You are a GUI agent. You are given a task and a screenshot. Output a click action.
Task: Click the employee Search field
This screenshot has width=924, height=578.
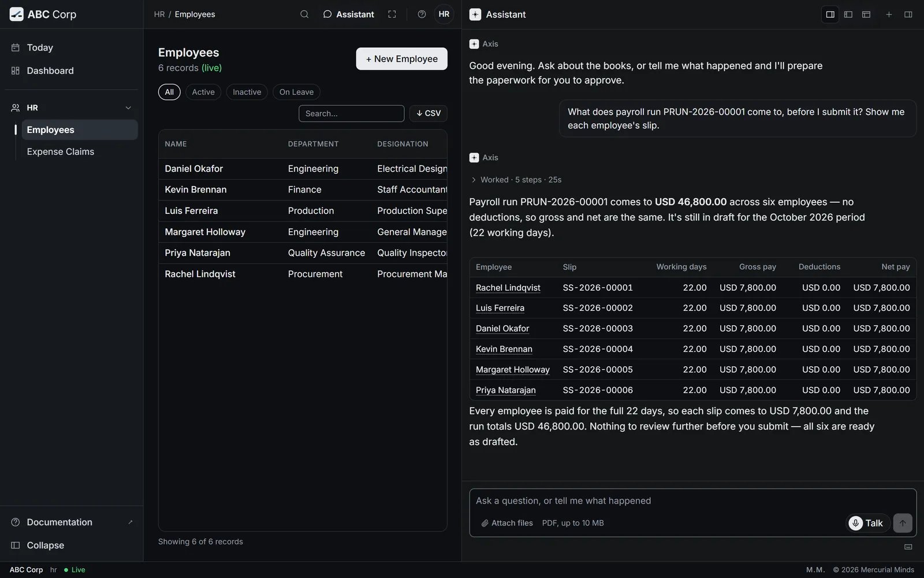point(351,113)
